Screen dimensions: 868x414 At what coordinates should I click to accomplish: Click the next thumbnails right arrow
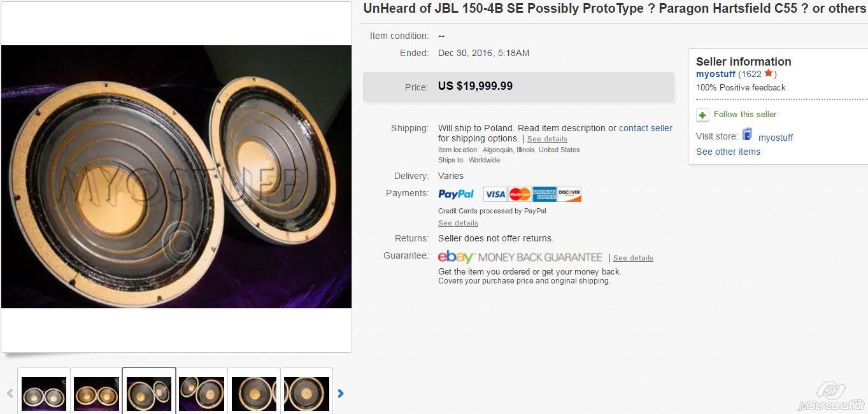coord(341,394)
